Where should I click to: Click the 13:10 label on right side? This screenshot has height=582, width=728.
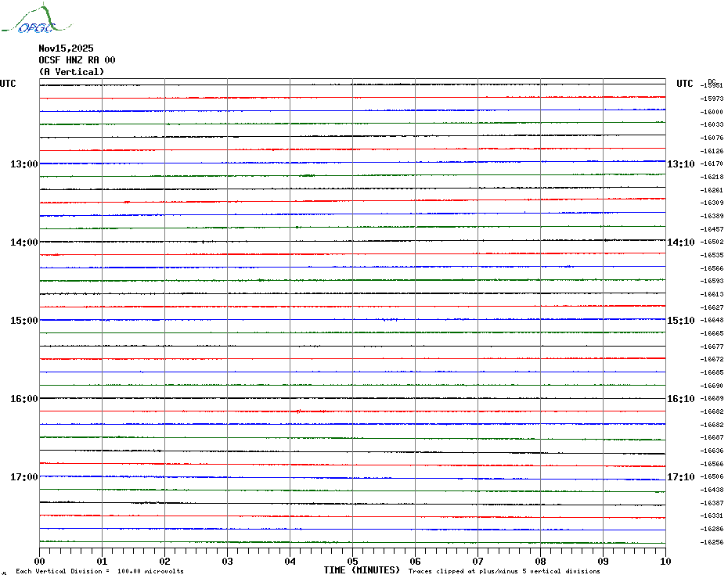coord(680,164)
